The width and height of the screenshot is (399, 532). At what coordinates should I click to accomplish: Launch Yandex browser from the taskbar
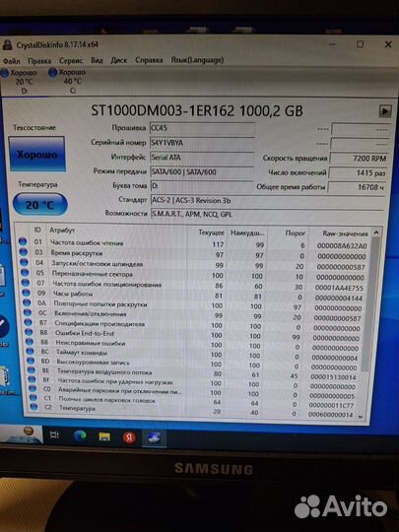tap(129, 437)
